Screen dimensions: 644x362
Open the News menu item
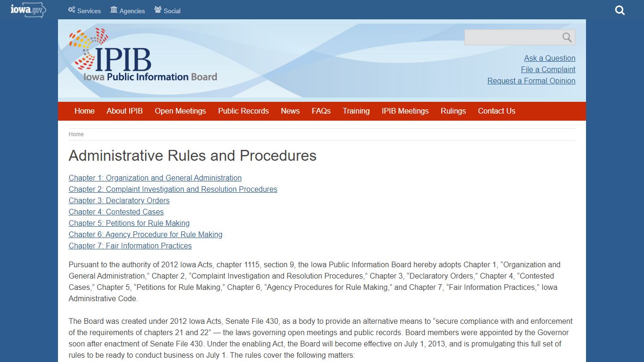coord(290,111)
